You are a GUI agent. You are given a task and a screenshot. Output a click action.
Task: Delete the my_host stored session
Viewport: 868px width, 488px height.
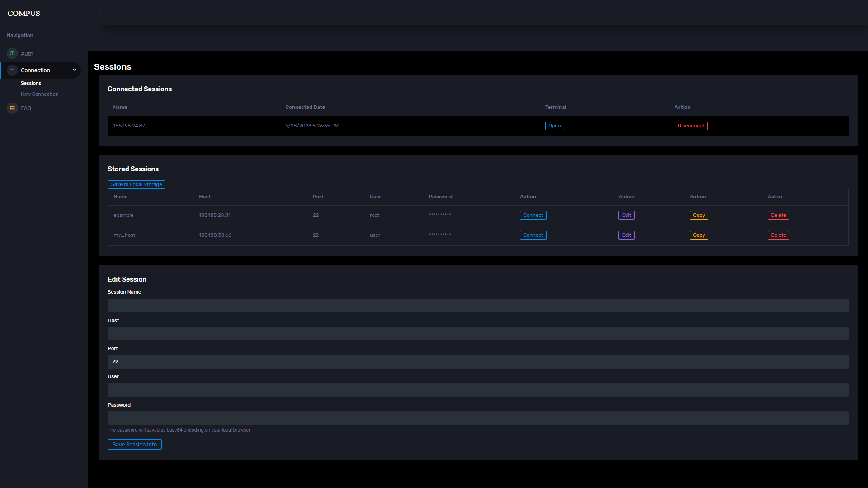(x=778, y=235)
